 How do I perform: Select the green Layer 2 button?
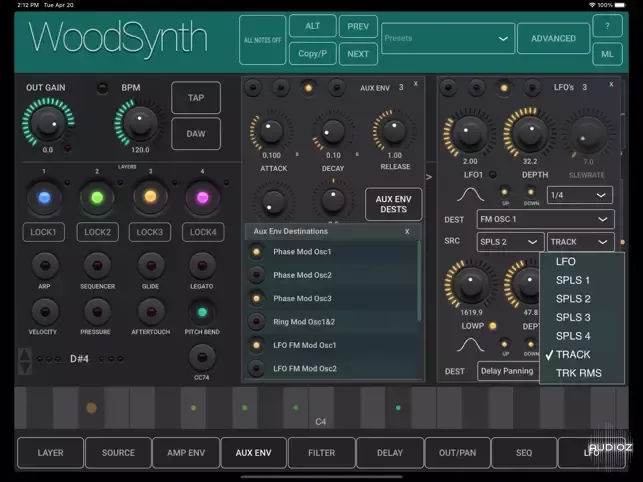tap(97, 198)
